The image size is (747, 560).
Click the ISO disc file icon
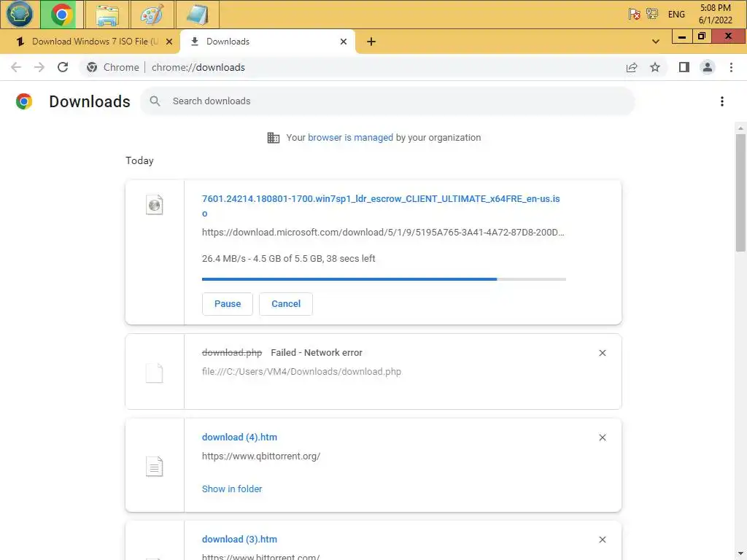click(x=155, y=205)
